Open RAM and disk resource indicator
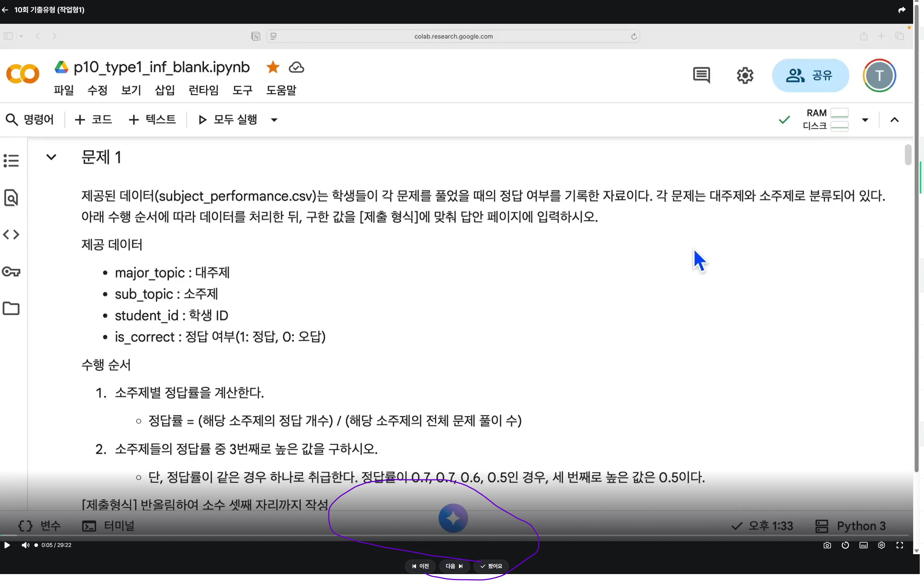The height and width of the screenshot is (581, 924). (x=825, y=120)
